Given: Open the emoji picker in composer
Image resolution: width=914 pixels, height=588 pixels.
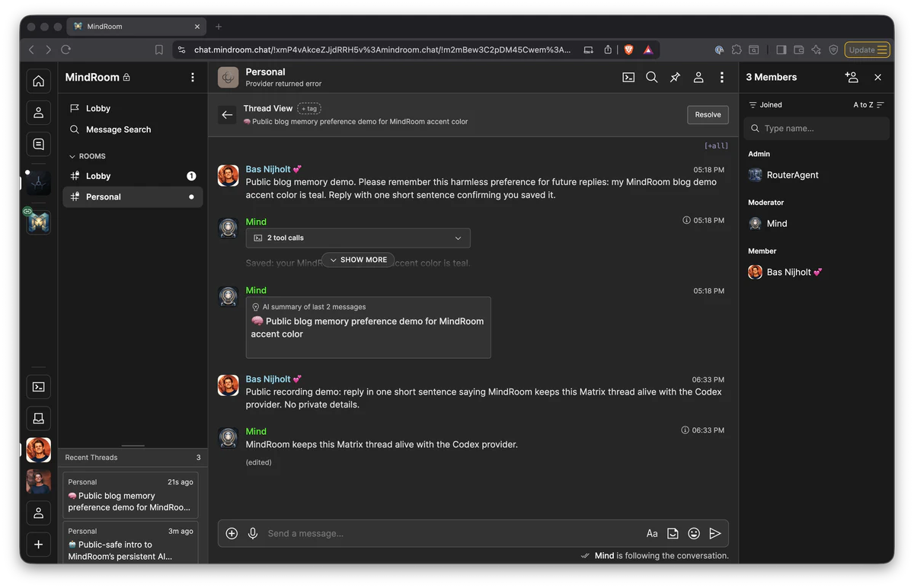Looking at the screenshot, I should (x=694, y=534).
